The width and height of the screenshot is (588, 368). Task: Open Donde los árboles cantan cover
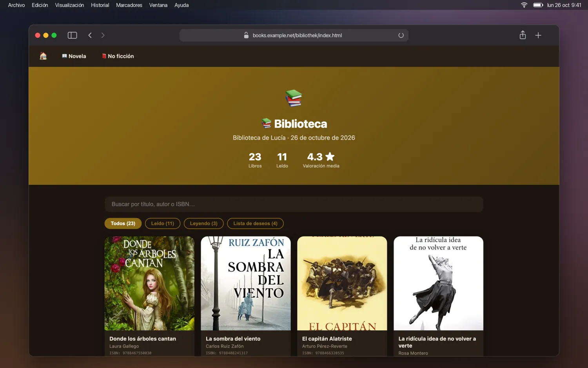pos(149,283)
